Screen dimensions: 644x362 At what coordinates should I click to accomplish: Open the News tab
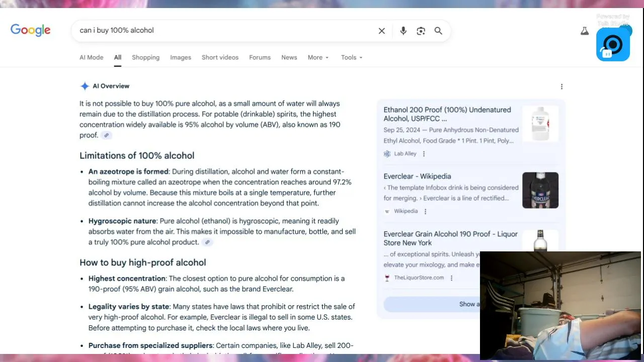point(289,57)
